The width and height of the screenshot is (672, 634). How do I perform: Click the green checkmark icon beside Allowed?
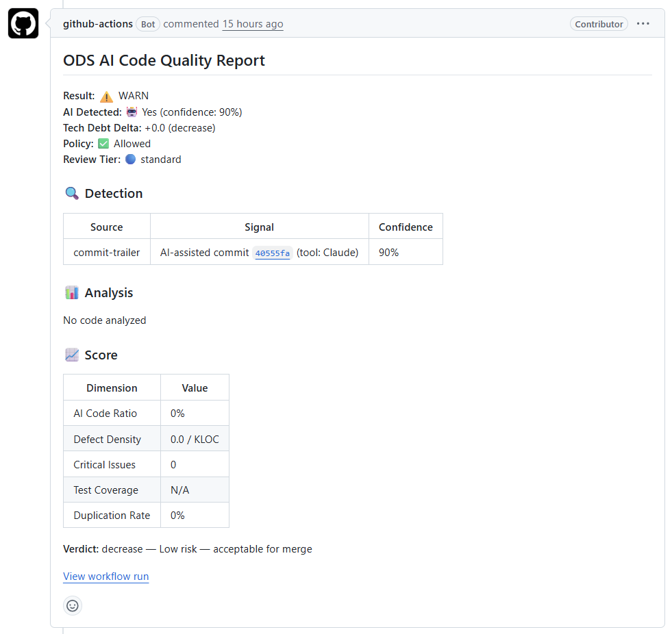pos(103,144)
